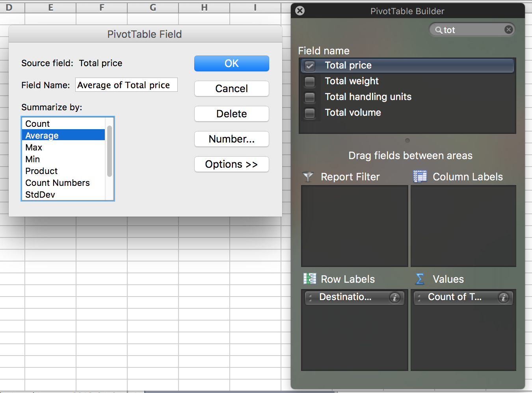Screen dimensions: 532x393
Task: Click the Values sigma icon
Action: [x=420, y=279]
